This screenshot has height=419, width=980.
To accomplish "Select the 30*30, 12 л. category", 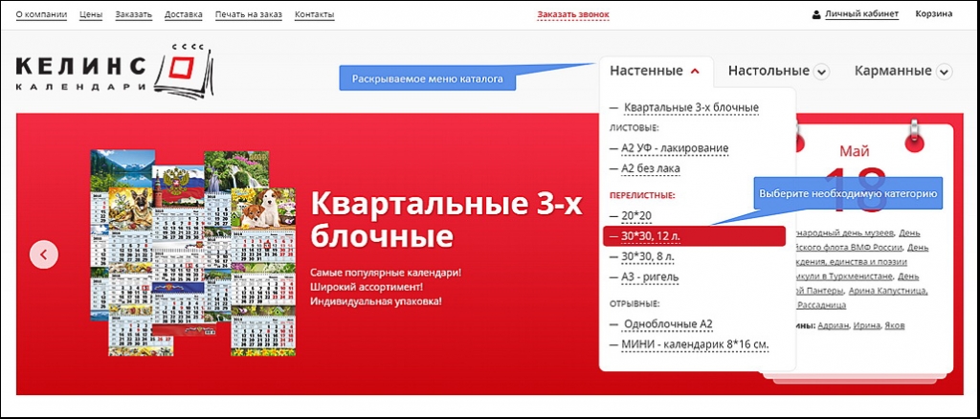I will (694, 236).
